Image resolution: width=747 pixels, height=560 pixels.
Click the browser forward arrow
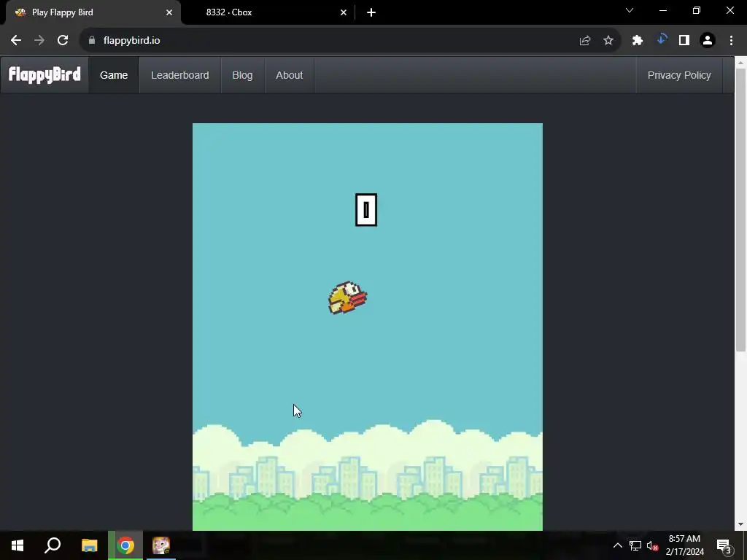point(39,41)
